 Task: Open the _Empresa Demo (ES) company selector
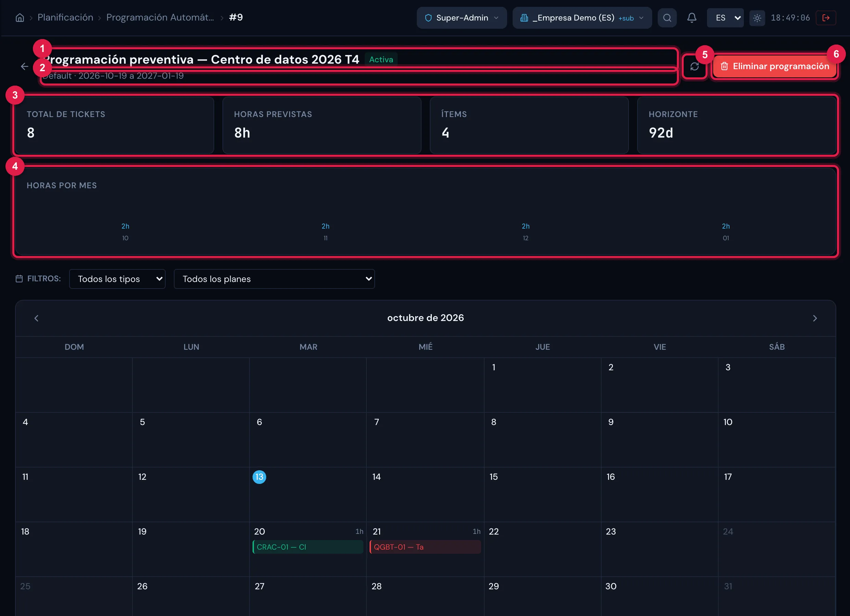point(582,17)
